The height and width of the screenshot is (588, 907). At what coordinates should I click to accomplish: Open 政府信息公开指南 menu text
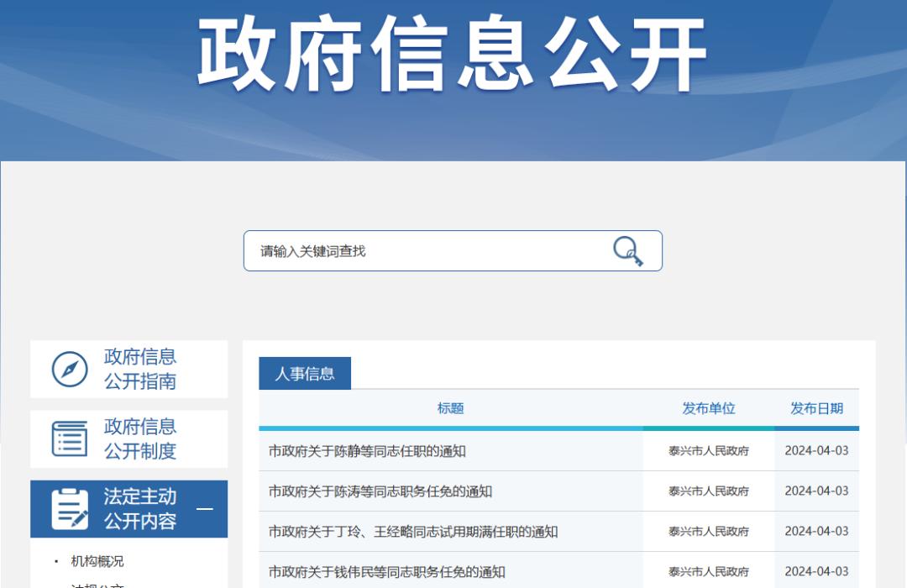coord(140,370)
